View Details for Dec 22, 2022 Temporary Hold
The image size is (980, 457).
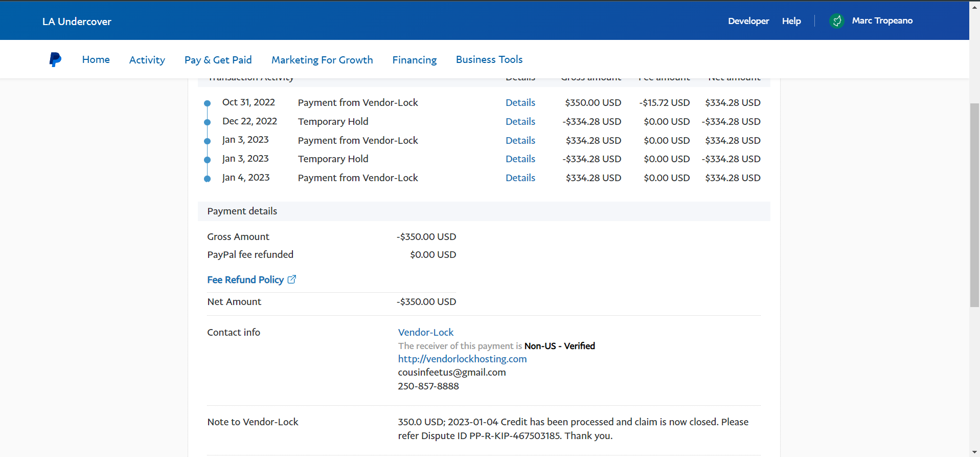coord(520,121)
